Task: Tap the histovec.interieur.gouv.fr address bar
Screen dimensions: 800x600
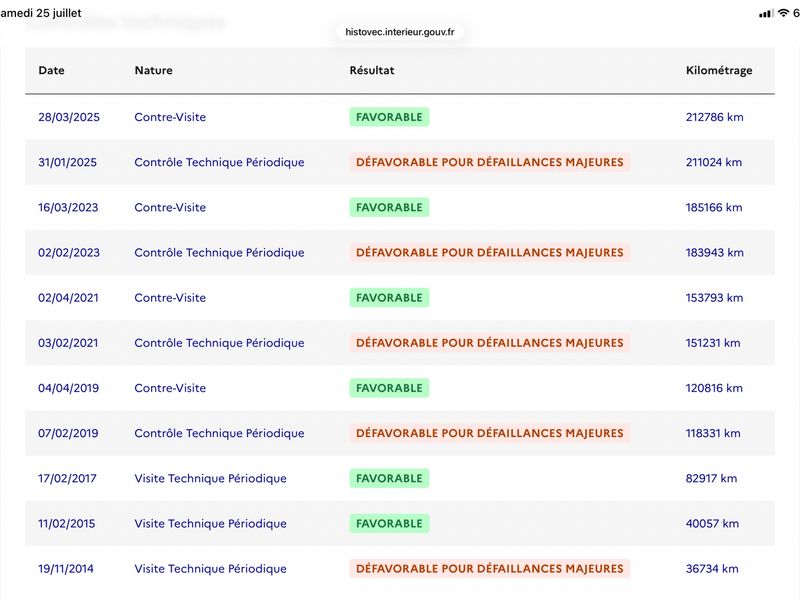Action: (399, 32)
